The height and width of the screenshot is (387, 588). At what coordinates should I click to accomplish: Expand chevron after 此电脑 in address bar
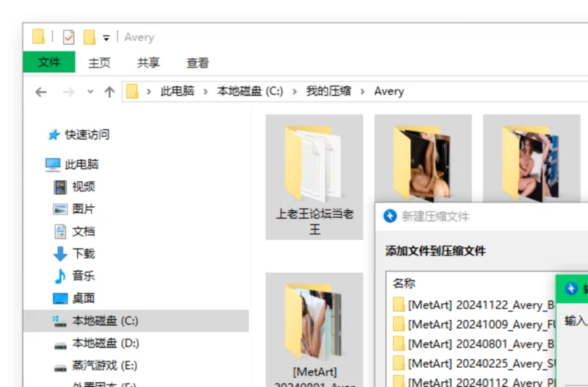[x=206, y=91]
